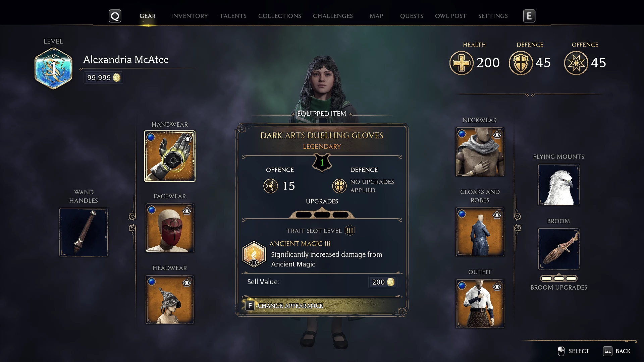
Task: Select the Outfit gear slot
Action: pos(480,304)
